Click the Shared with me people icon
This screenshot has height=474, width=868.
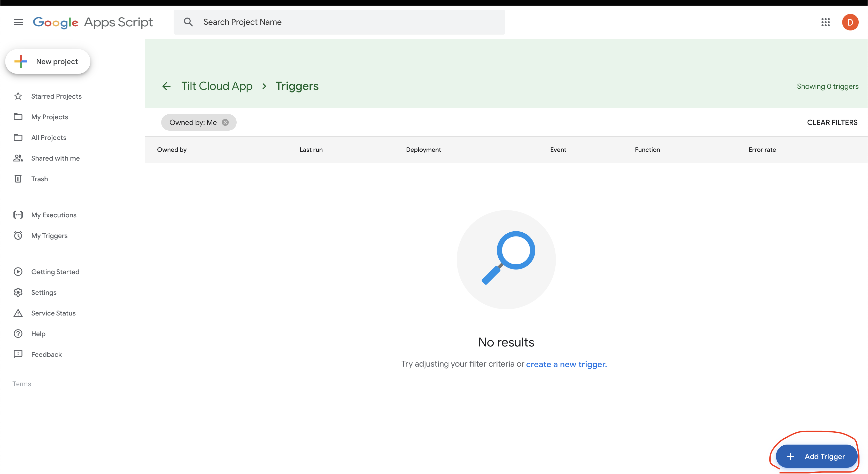tap(18, 158)
